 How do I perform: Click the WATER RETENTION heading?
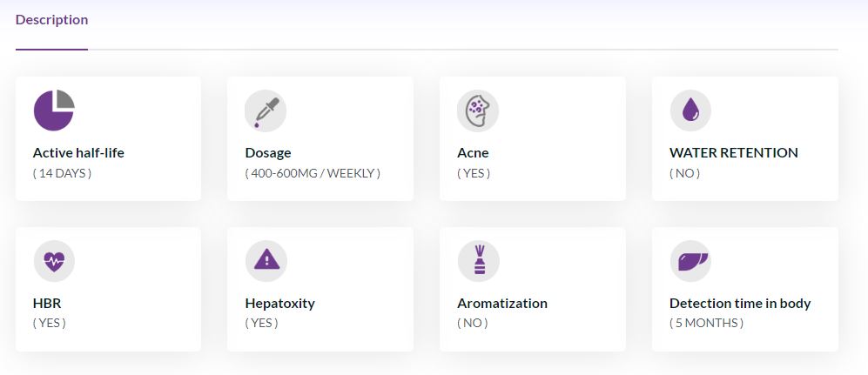click(x=733, y=152)
